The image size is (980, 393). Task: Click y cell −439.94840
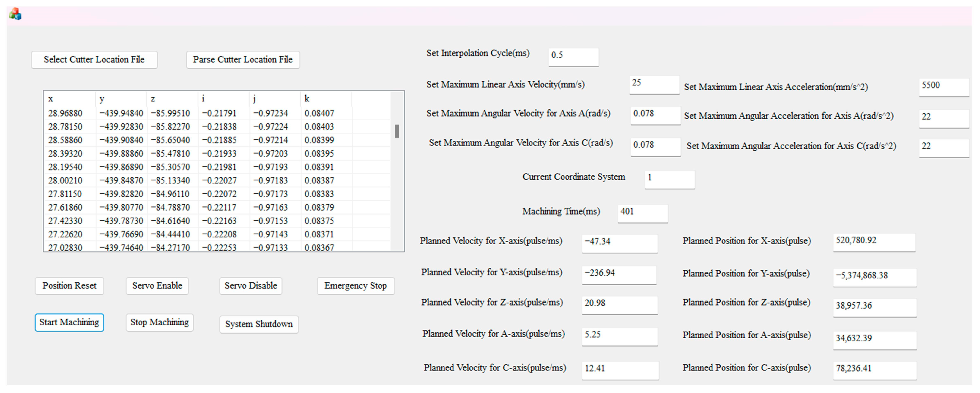tap(121, 113)
